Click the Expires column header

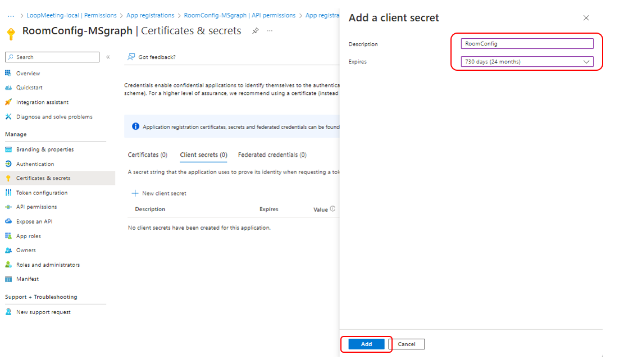[x=269, y=209]
